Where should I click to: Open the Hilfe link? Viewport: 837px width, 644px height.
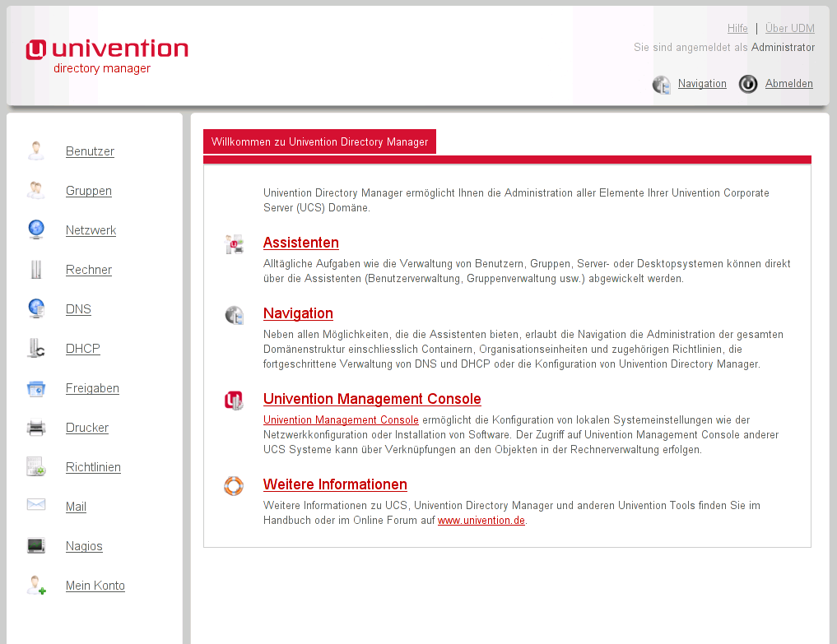pos(737,28)
